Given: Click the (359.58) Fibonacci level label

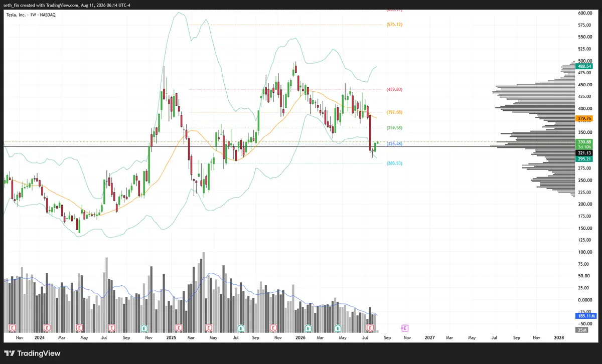Looking at the screenshot, I should click(395, 128).
